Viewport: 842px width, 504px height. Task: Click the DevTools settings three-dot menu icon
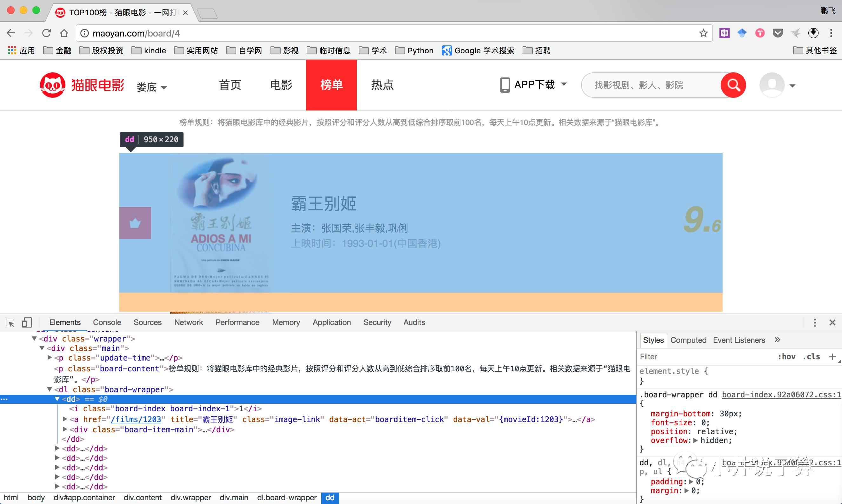(815, 322)
